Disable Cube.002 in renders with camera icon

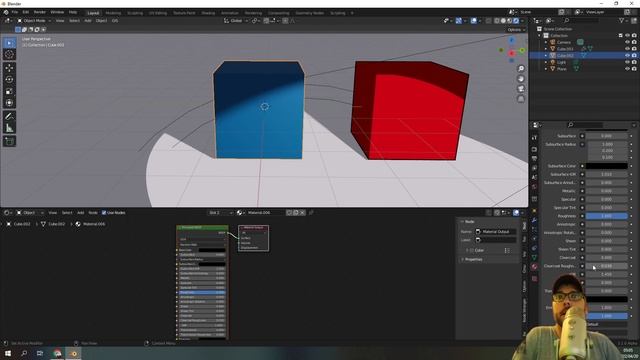click(634, 56)
